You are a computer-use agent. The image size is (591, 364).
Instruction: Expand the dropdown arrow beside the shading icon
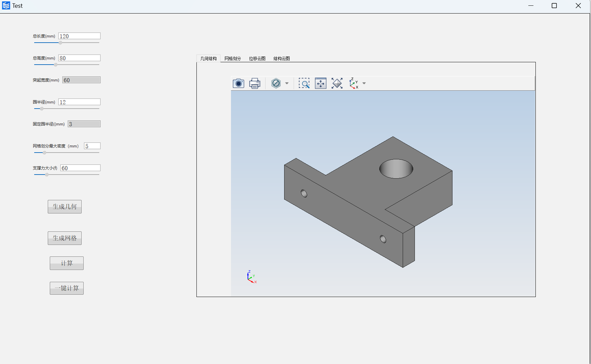(287, 83)
